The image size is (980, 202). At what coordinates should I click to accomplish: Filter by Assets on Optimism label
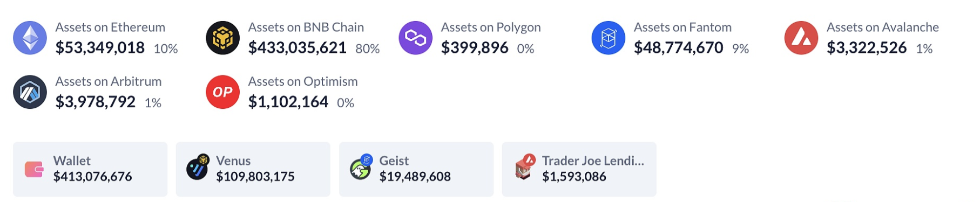[x=303, y=81]
